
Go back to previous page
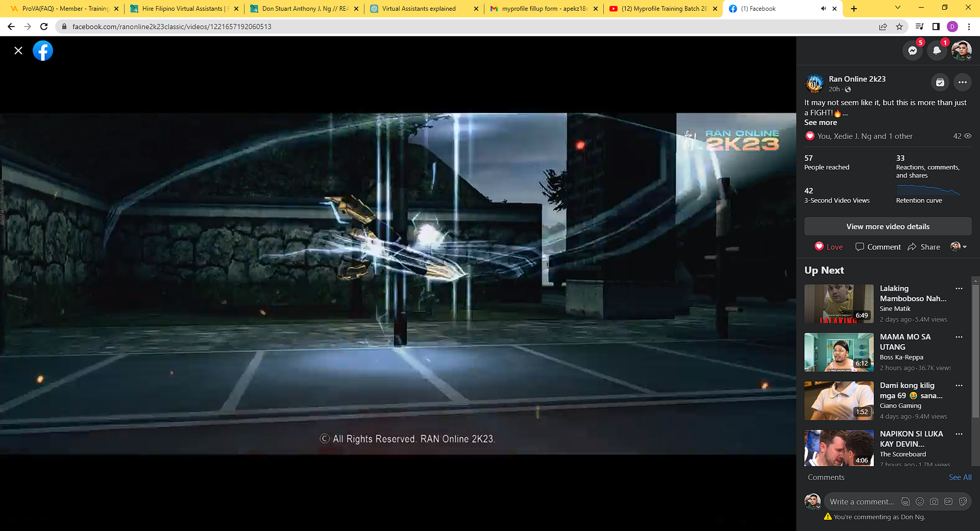click(x=11, y=27)
